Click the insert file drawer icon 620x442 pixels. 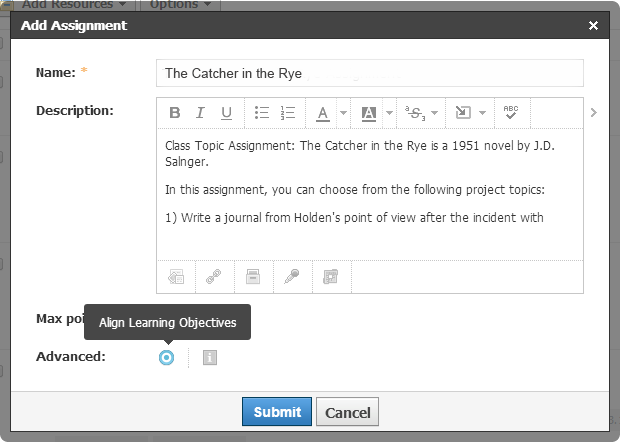[x=253, y=275]
